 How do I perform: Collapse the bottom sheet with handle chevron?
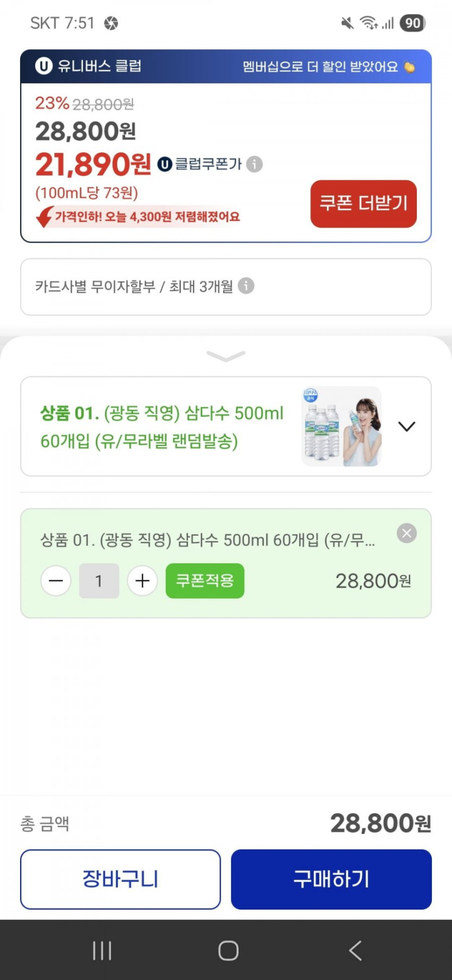coord(226,356)
